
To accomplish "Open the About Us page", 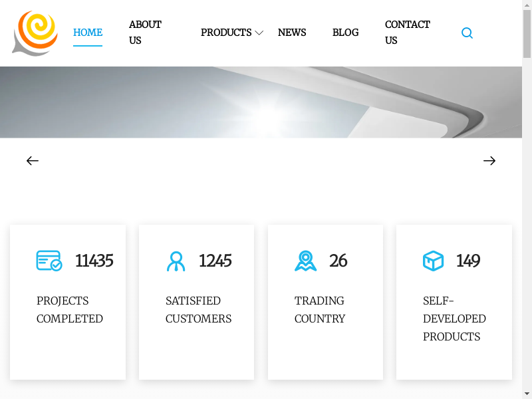I will click(x=145, y=33).
